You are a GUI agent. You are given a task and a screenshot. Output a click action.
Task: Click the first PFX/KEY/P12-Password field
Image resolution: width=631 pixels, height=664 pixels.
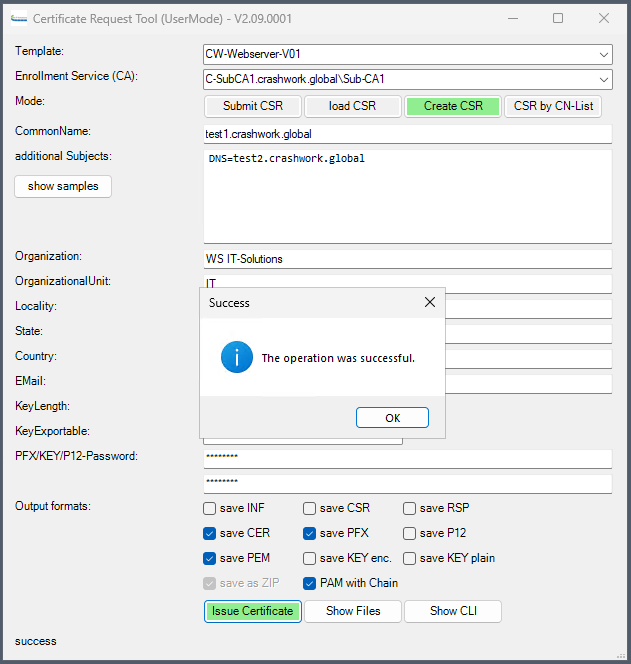pos(408,459)
